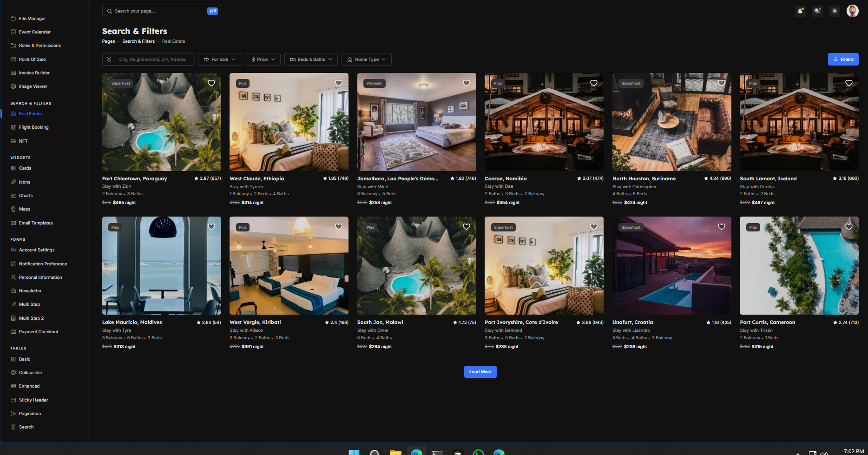The image size is (868, 455).
Task: Open the Email Templates widget
Action: point(35,223)
